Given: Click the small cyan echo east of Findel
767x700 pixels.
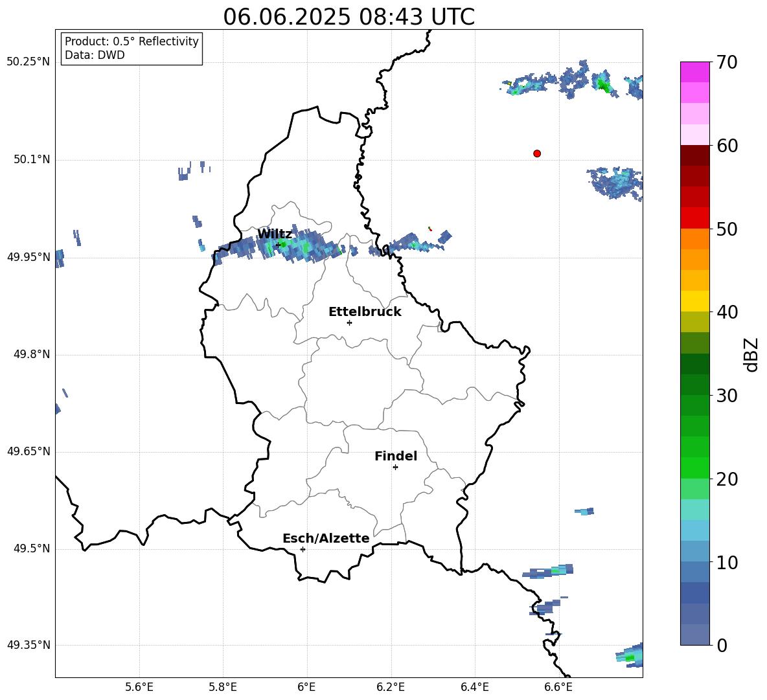Looking at the screenshot, I should tap(584, 512).
